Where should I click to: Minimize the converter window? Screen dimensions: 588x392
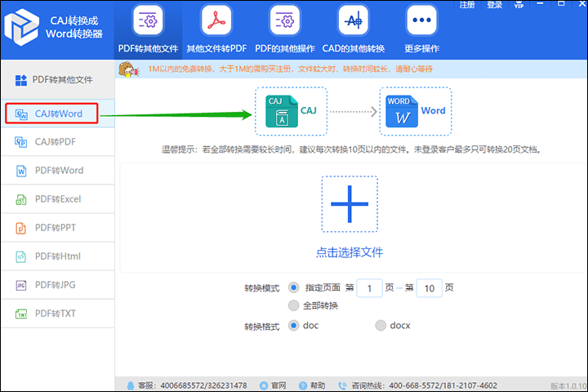tap(540, 4)
